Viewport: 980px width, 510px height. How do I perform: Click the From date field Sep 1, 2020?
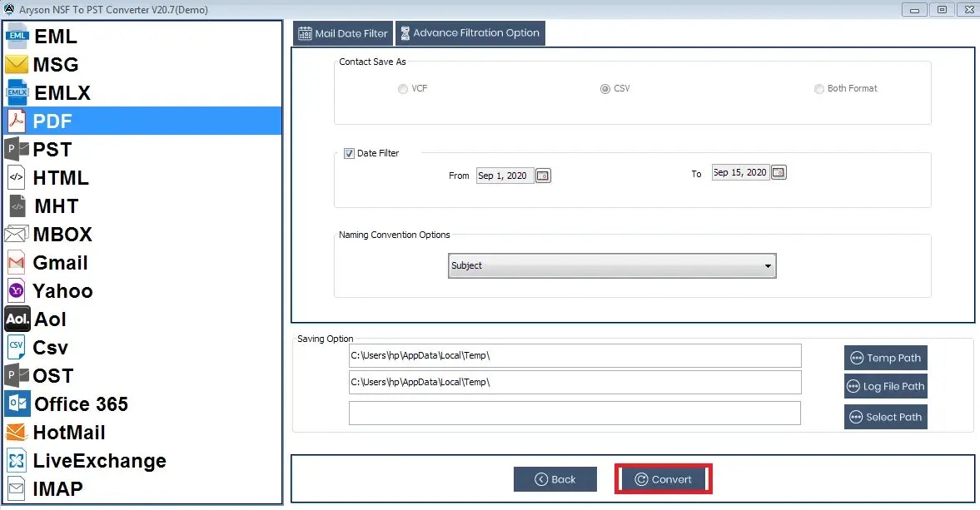[505, 176]
